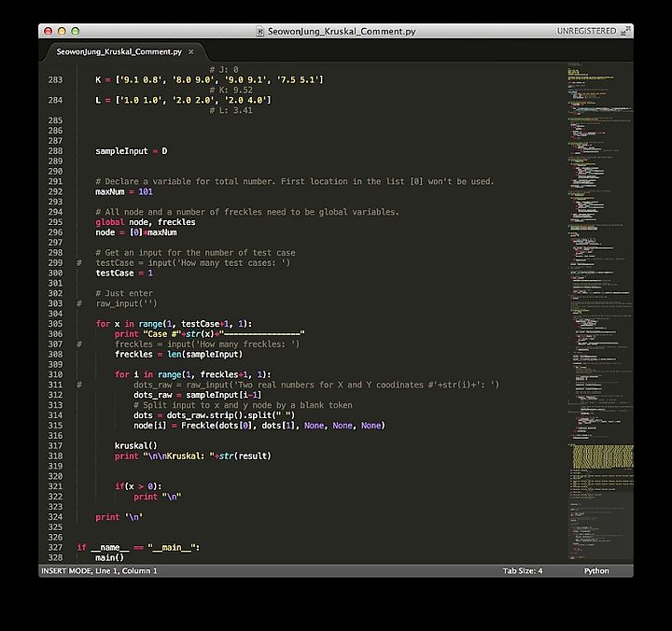Click the '# Just enter' comment
This screenshot has width=672, height=631.
click(x=124, y=293)
